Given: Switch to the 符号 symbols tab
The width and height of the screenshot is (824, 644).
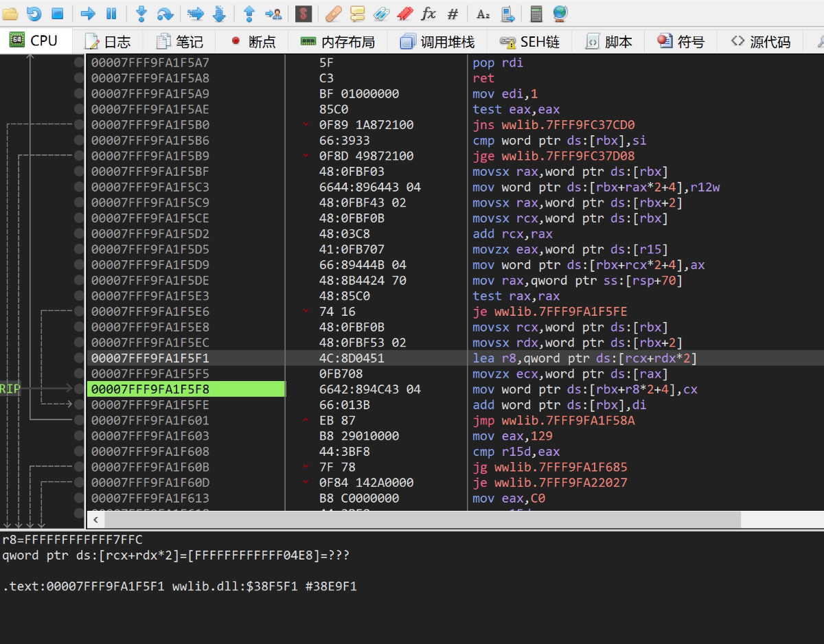Looking at the screenshot, I should [680, 41].
